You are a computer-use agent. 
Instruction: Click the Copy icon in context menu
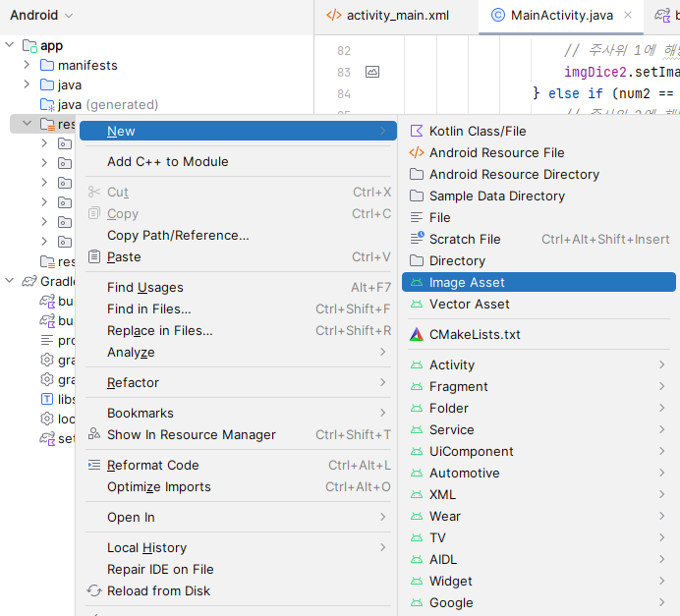[94, 213]
